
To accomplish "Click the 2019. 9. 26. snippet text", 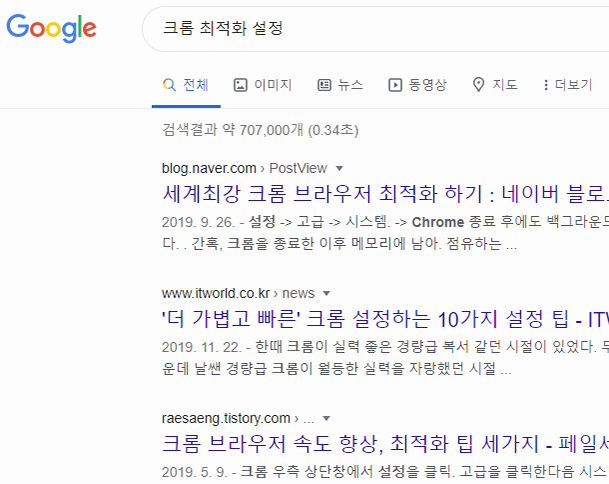I will point(385,233).
